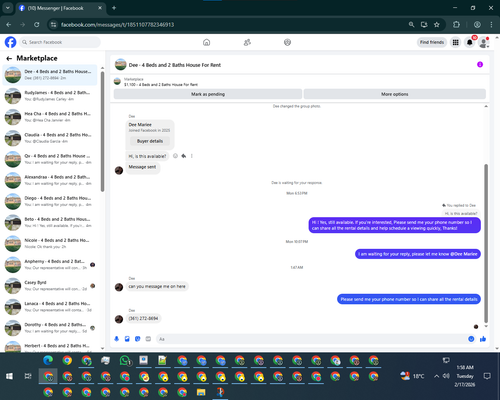Open the account profile picture menu
The image size is (500, 400).
point(484,42)
